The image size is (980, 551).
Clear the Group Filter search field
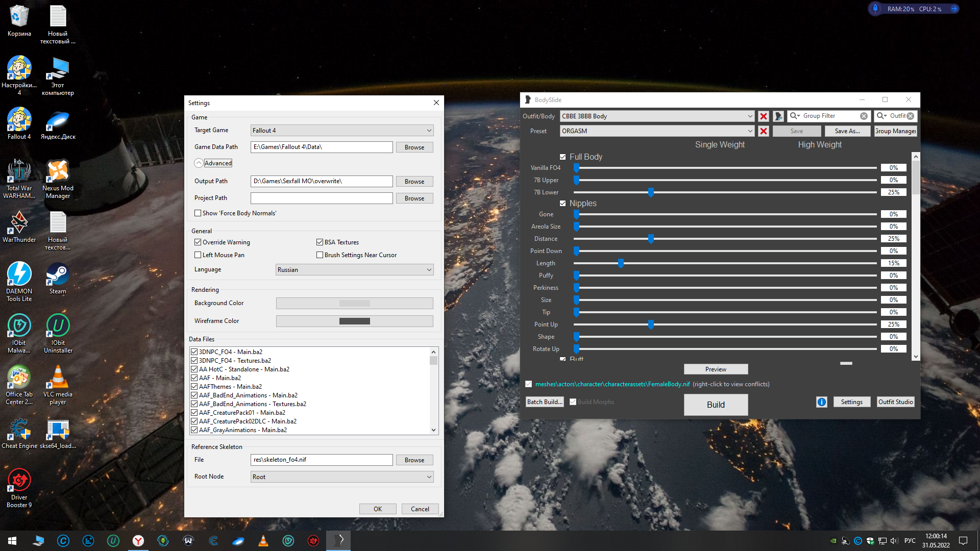point(864,116)
